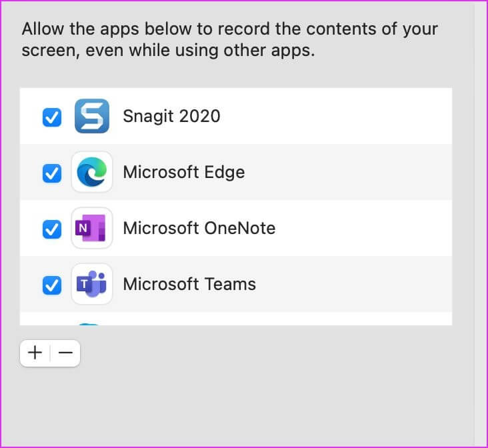Uncheck screen recording for Snagit 2020
Image resolution: width=488 pixels, height=448 pixels.
(51, 117)
